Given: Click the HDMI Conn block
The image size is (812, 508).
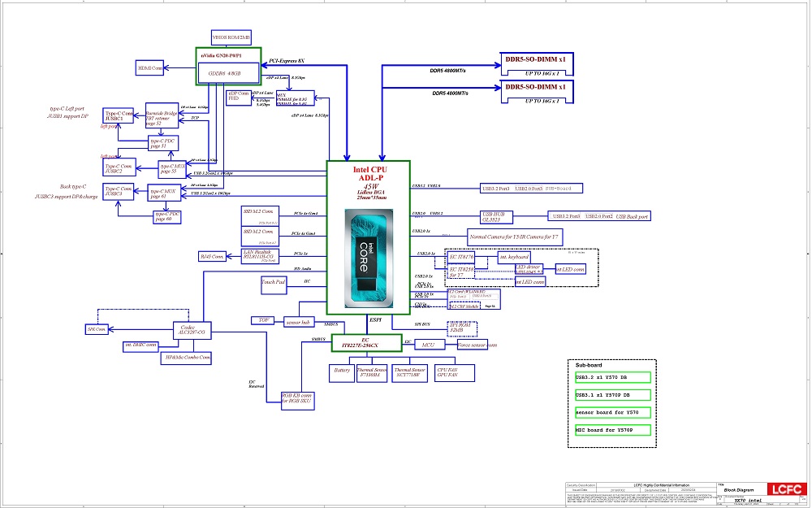Looking at the screenshot, I should click(x=149, y=68).
